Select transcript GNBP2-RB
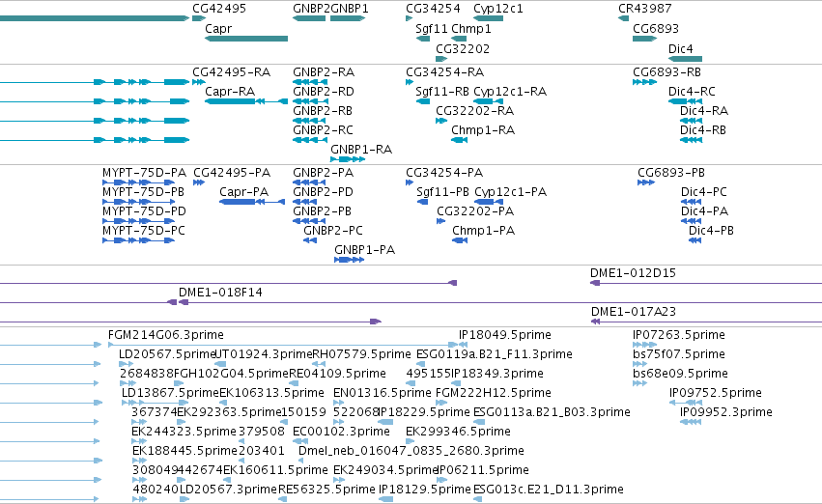Viewport: 822px width, 504px height. (323, 111)
